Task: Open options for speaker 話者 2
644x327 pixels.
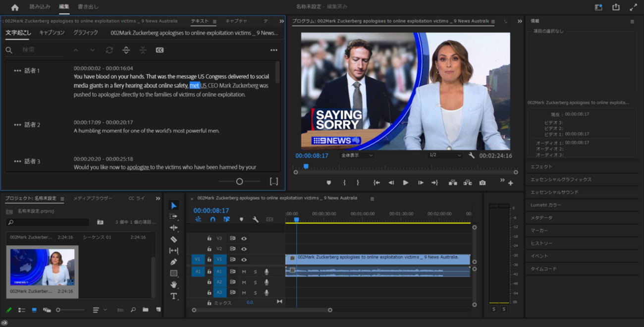Action: pyautogui.click(x=17, y=125)
